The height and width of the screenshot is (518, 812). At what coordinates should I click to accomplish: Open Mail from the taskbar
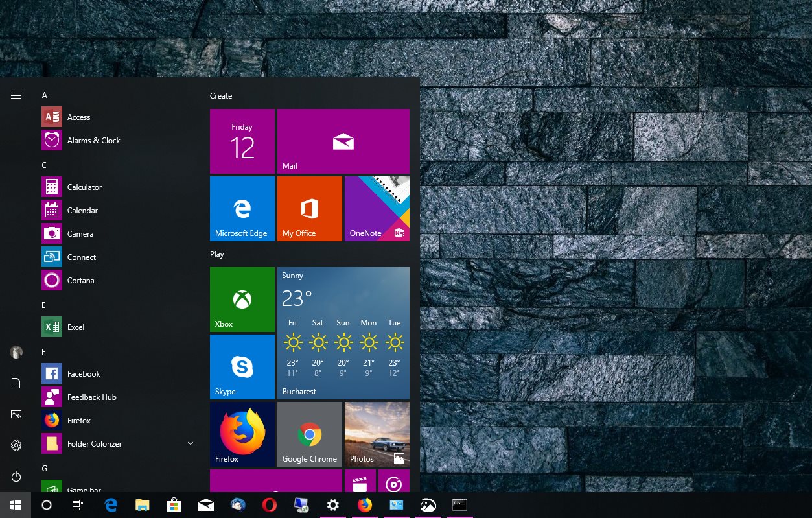206,505
